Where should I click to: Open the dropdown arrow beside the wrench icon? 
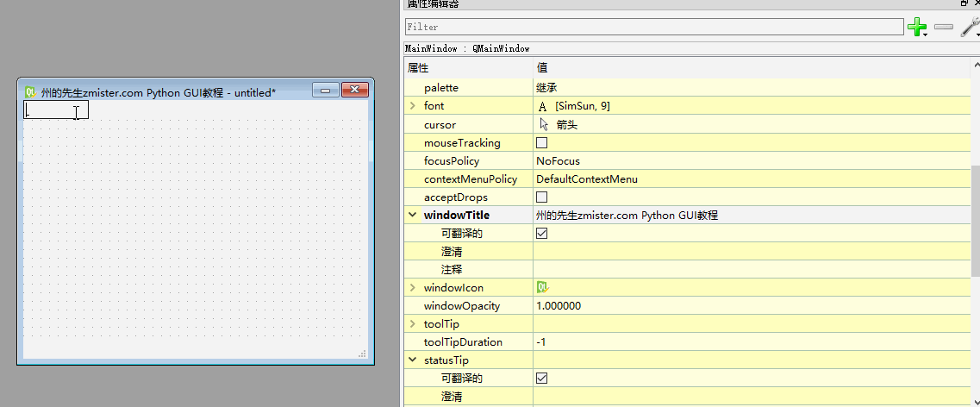tap(977, 35)
